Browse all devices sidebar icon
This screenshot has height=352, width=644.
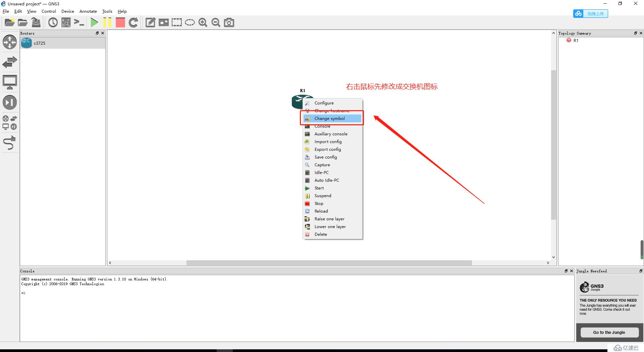pos(10,123)
